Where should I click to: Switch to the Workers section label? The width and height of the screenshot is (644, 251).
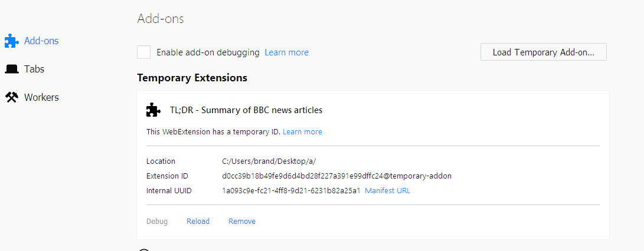(x=41, y=97)
